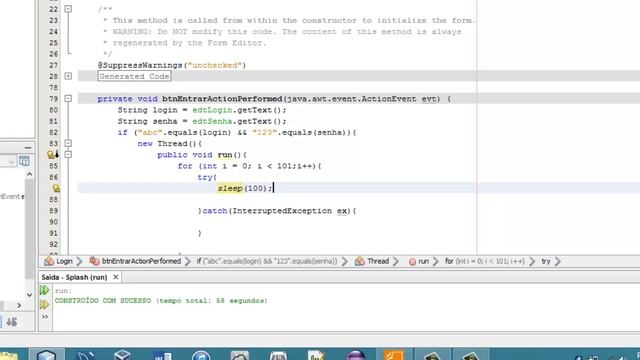Click the btnEntrarActionPerformed method name in code
Image resolution: width=640 pixels, height=360 pixels.
222,99
